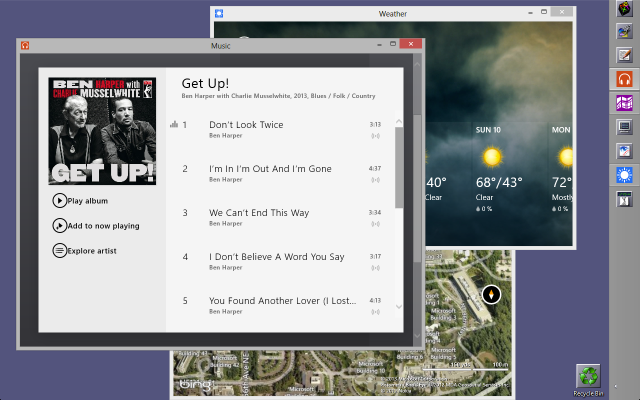Image resolution: width=640 pixels, height=400 pixels.
Task: Click the Sunday sun icon in Weather
Action: [492, 157]
